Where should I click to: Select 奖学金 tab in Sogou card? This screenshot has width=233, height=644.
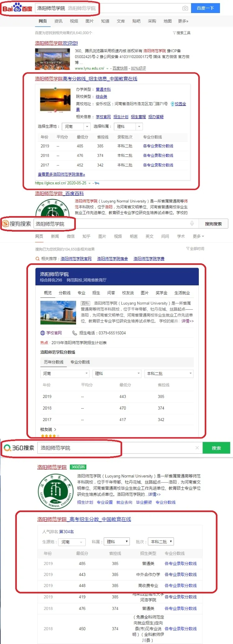162,293
